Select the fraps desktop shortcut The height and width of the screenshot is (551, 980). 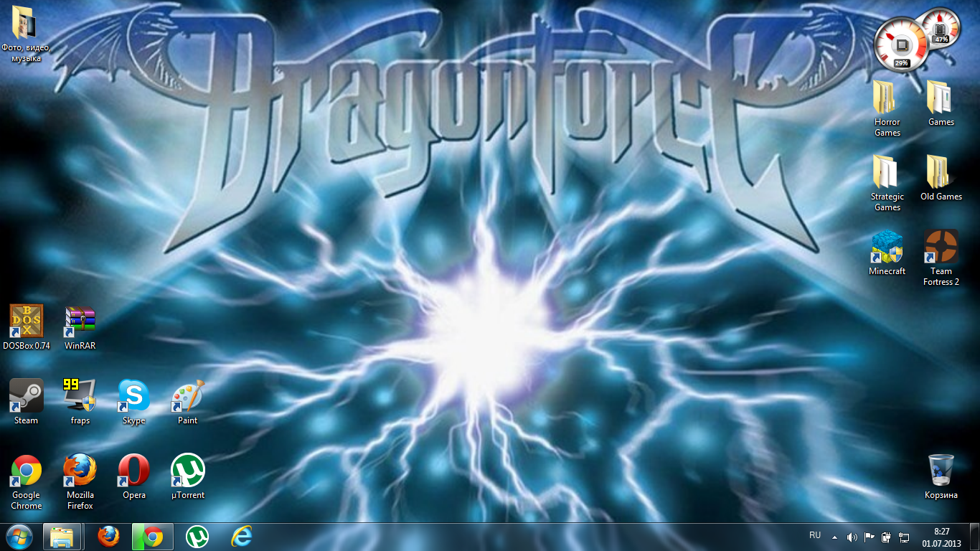pyautogui.click(x=80, y=401)
